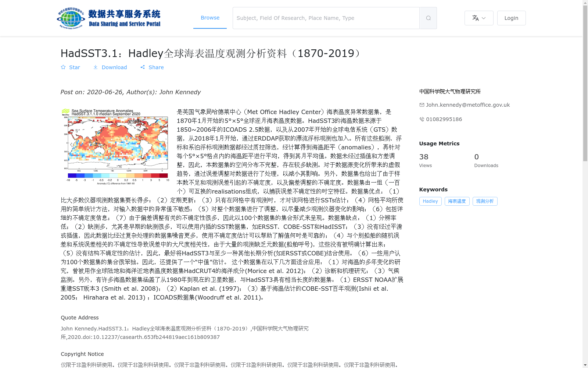The width and height of the screenshot is (588, 368).
Task: Click John.kennedy@metoffice.gov.uk email address
Action: 468,105
